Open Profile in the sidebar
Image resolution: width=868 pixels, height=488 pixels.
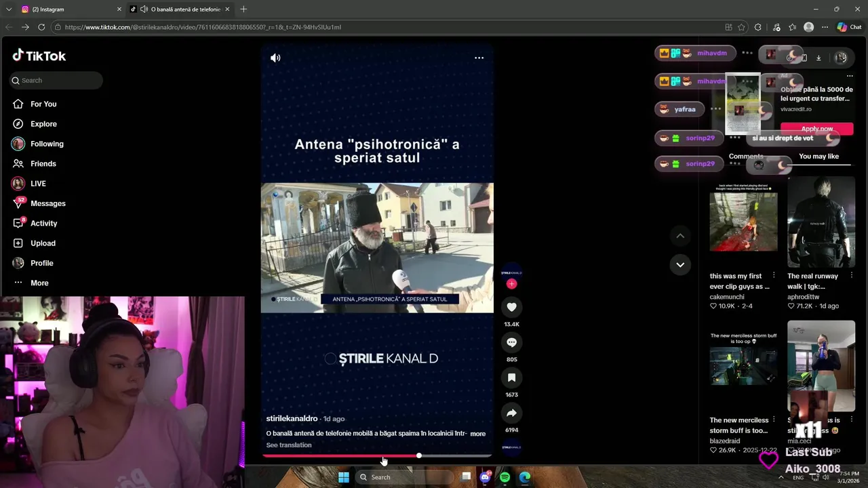click(x=41, y=263)
